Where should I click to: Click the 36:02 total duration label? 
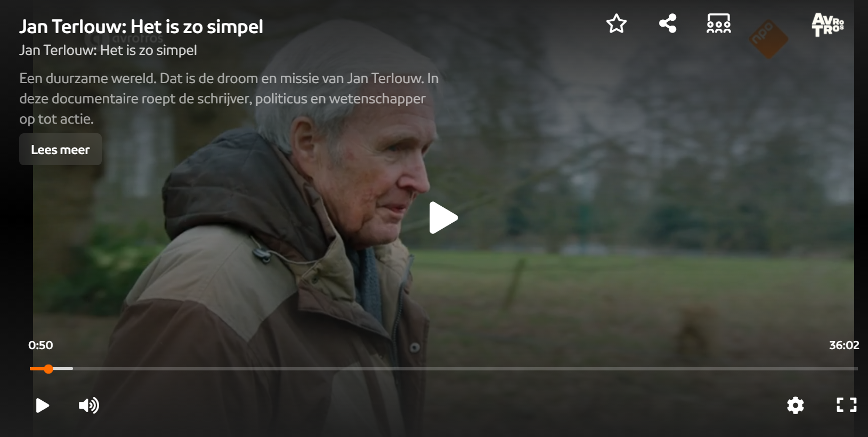[844, 345]
